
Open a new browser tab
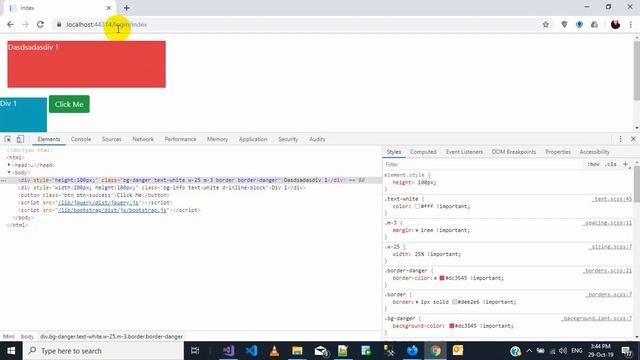(127, 8)
